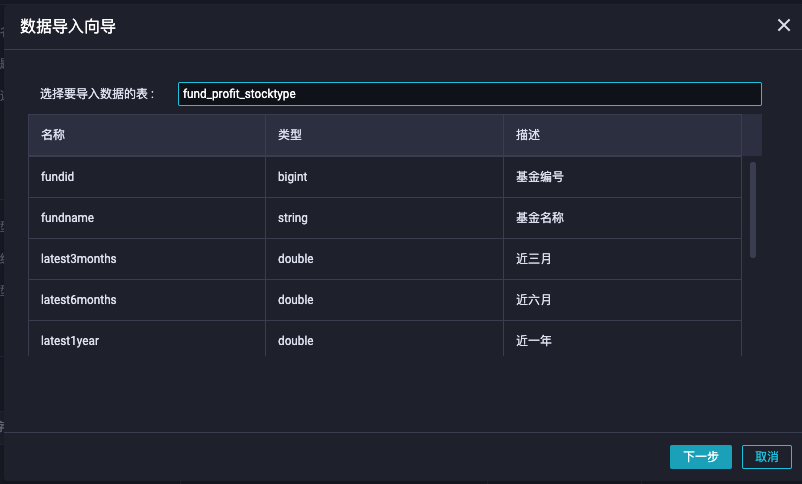The image size is (802, 484).
Task: Click the 取消 cancel button
Action: pos(767,456)
